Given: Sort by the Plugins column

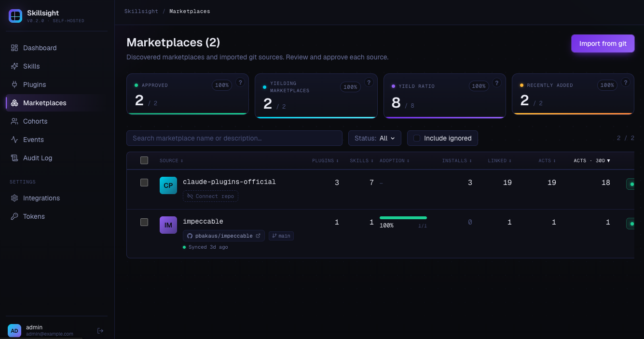Looking at the screenshot, I should pyautogui.click(x=325, y=161).
